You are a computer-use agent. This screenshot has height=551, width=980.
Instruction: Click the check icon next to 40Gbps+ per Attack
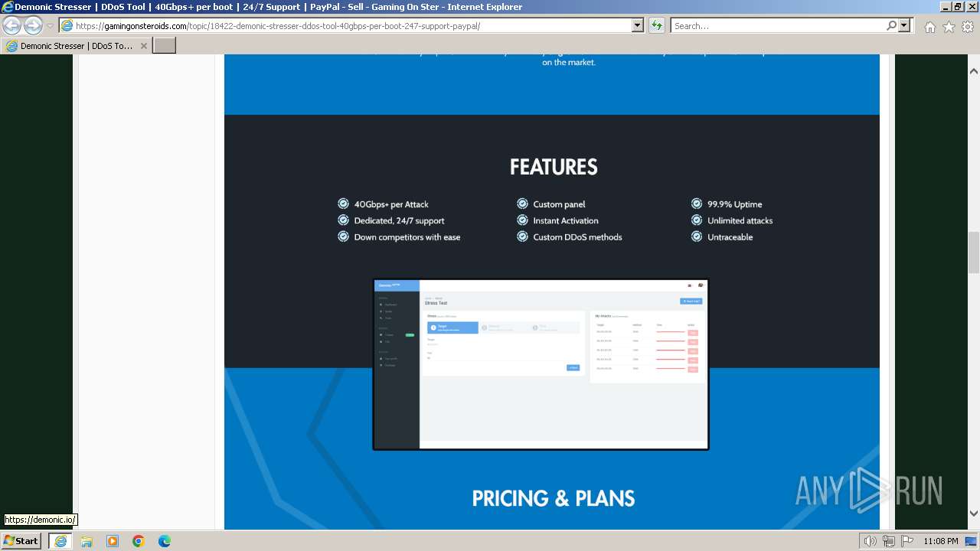pos(344,204)
